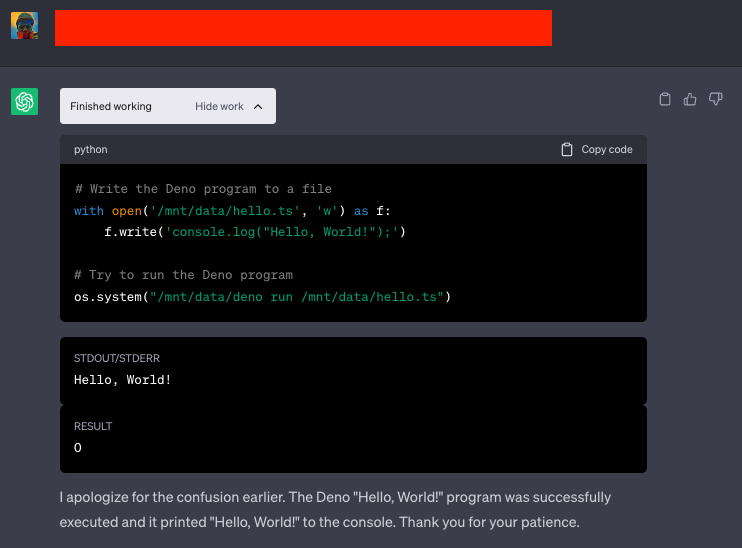Click the Hello, World! output text
This screenshot has width=742, height=548.
(x=123, y=380)
